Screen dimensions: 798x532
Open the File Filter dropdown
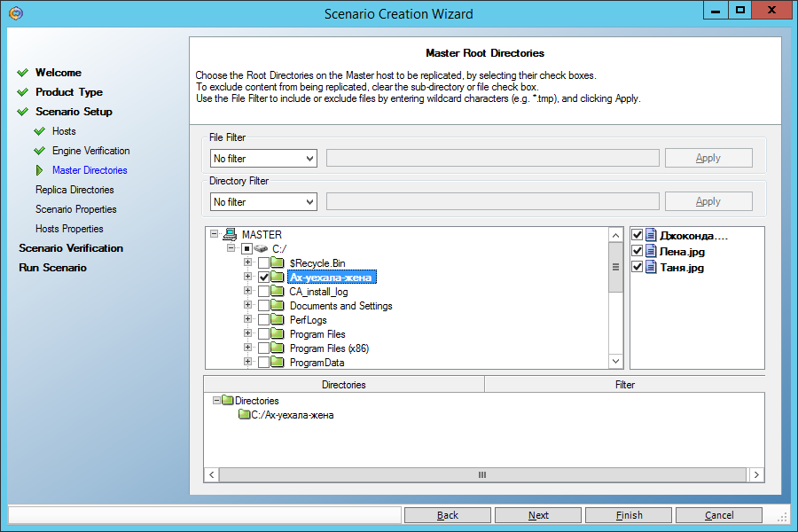coord(263,159)
